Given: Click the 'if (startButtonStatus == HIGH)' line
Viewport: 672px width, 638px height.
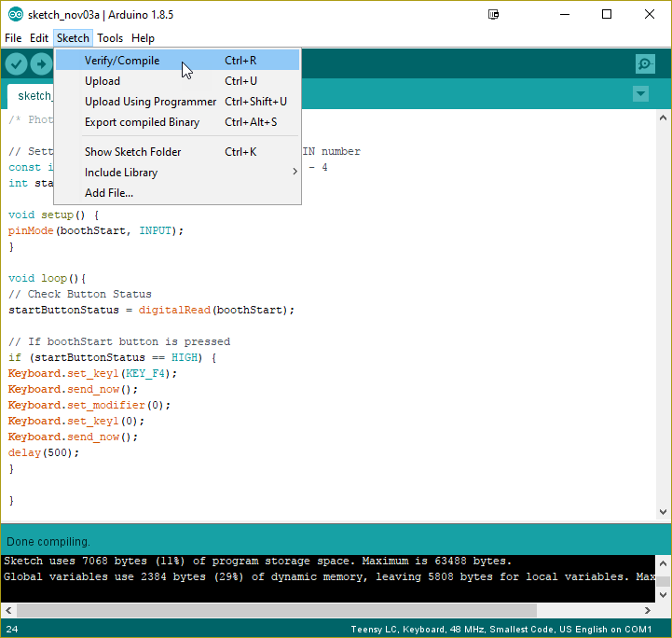Looking at the screenshot, I should tap(112, 357).
